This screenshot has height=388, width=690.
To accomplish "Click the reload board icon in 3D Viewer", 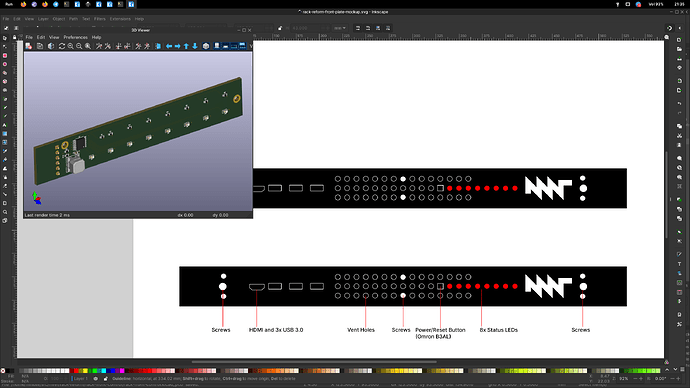I will 62,46.
